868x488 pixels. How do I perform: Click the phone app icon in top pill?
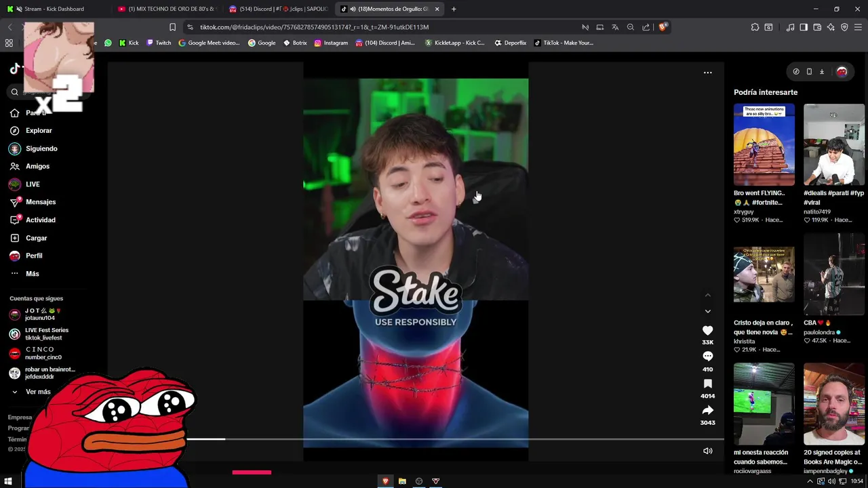(x=809, y=72)
